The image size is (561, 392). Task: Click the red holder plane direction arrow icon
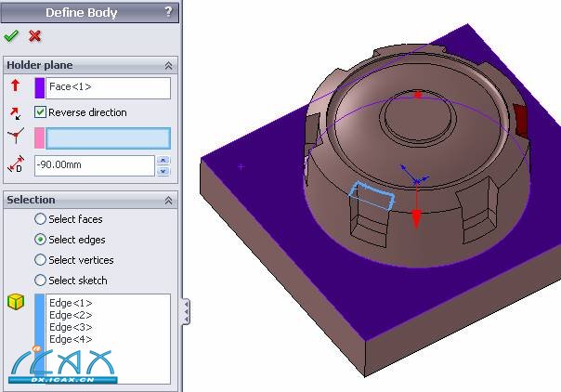point(15,85)
